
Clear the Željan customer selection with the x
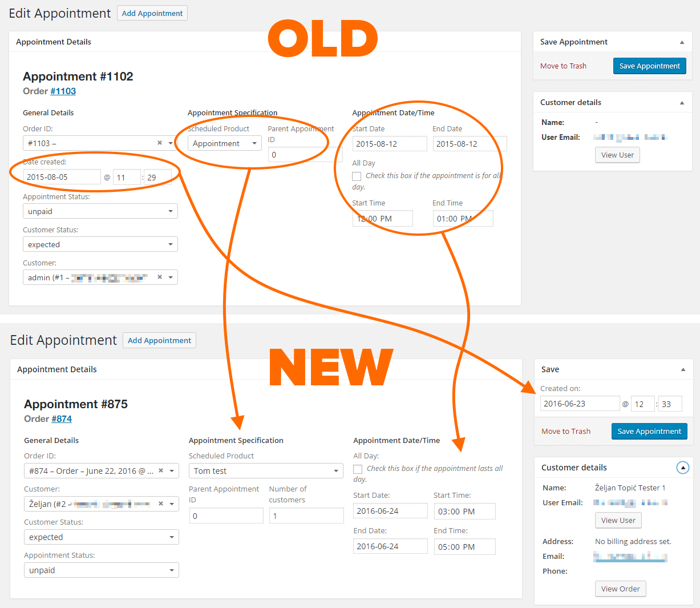click(161, 504)
